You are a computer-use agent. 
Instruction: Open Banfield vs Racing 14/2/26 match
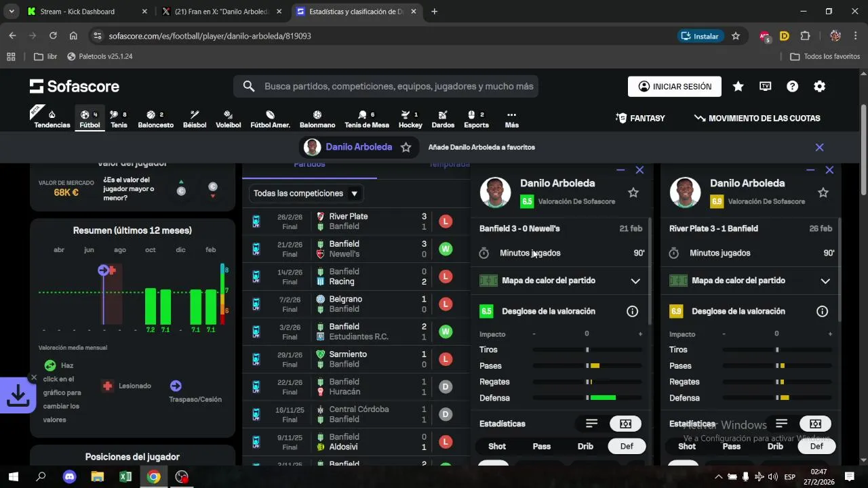pos(355,277)
